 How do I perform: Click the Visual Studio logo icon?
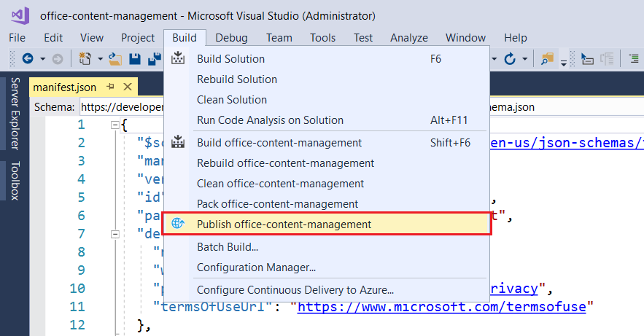[x=20, y=15]
